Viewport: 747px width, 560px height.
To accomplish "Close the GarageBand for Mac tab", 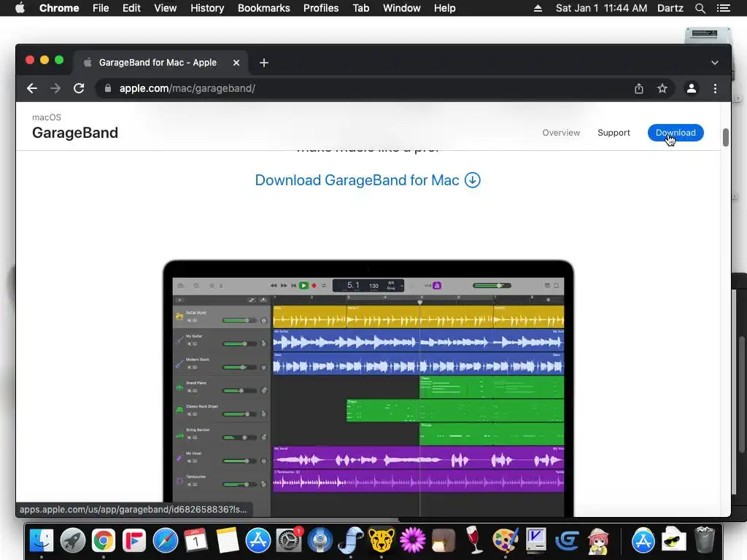I will (x=236, y=63).
